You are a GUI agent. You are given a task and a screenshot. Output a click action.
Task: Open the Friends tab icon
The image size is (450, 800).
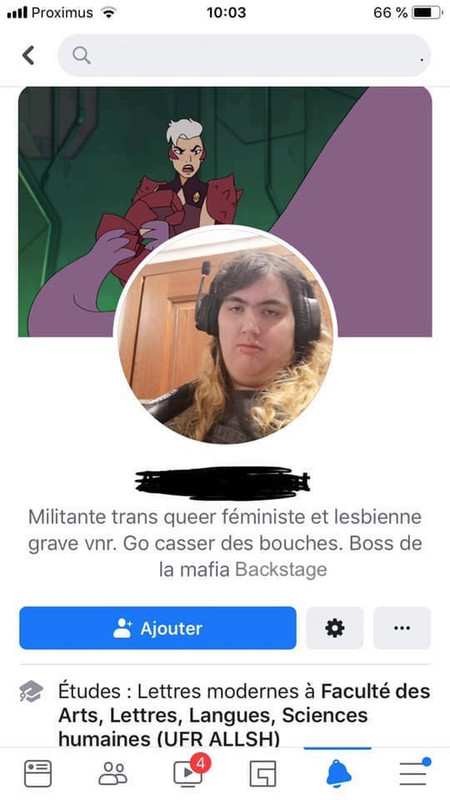click(113, 773)
